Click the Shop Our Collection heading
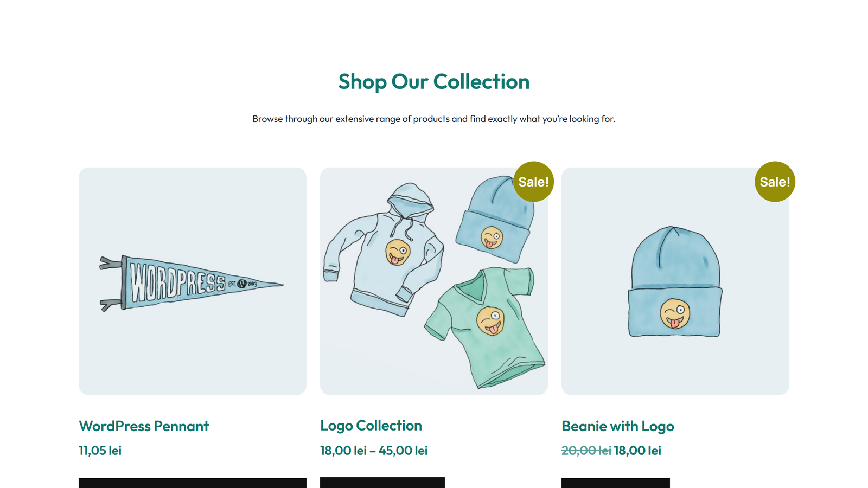 (434, 81)
